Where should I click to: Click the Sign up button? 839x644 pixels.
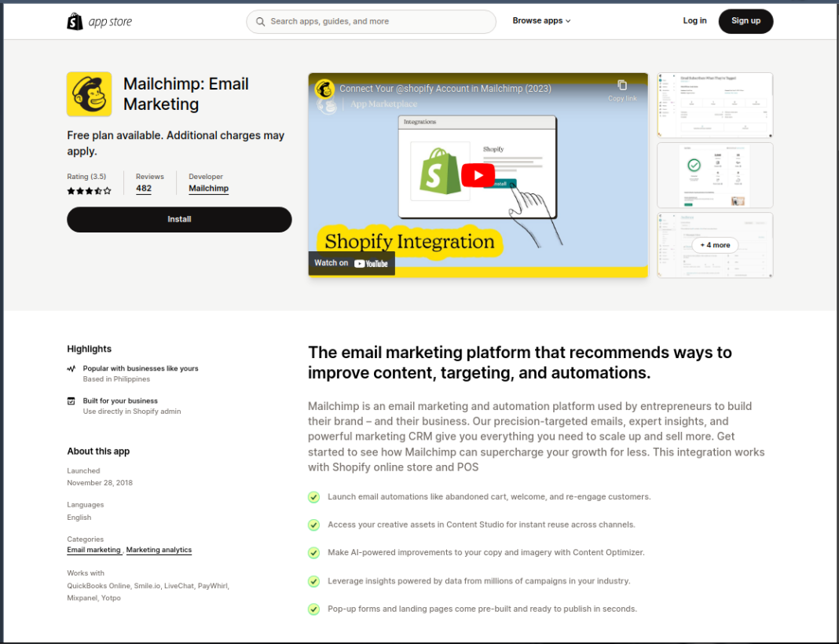click(x=745, y=21)
